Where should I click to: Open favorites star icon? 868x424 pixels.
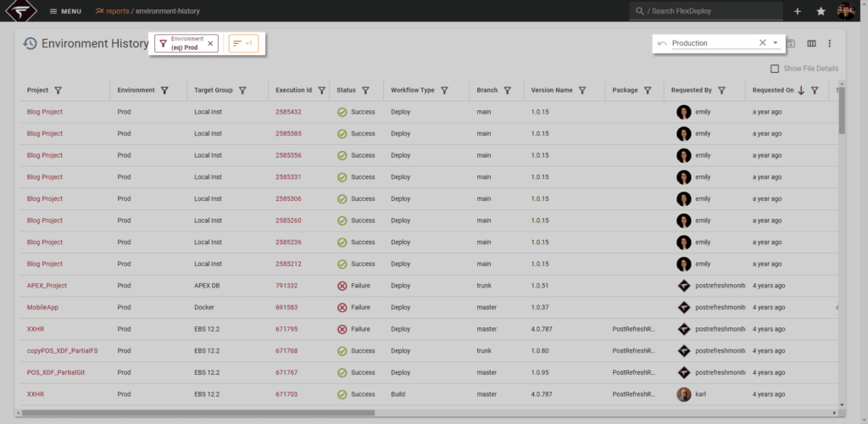click(x=821, y=11)
